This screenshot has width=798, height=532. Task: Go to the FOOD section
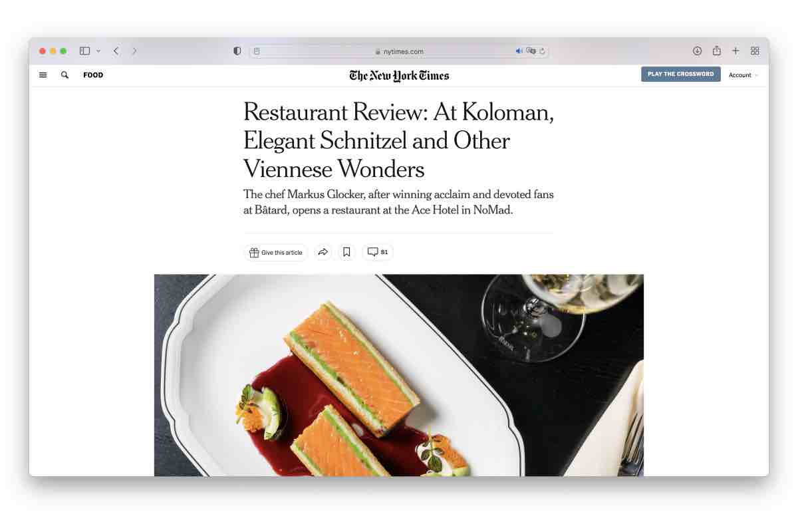coord(93,75)
